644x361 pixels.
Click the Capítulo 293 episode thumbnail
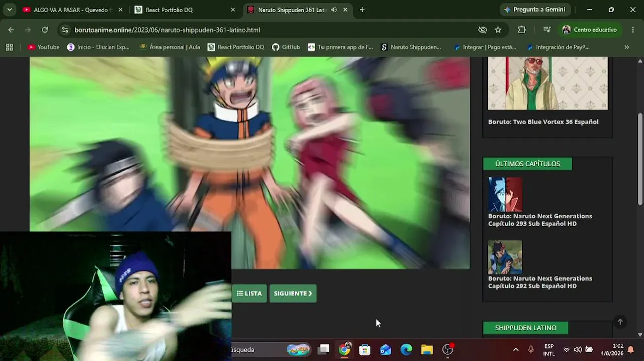pos(505,195)
